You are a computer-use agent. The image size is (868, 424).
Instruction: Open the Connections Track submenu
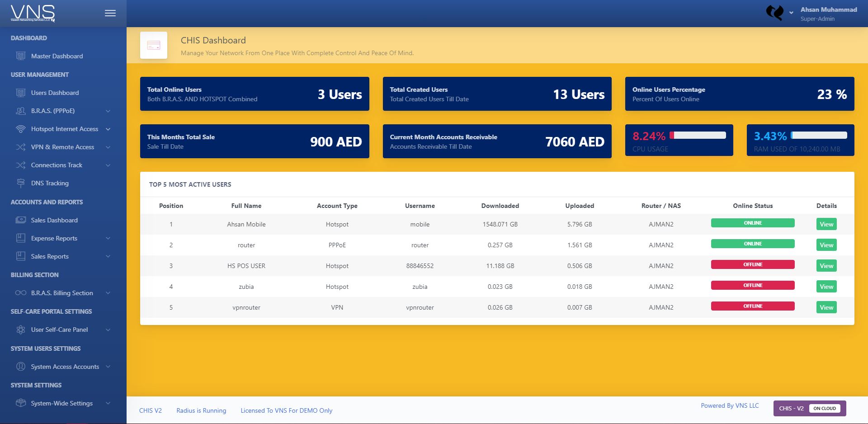(57, 165)
